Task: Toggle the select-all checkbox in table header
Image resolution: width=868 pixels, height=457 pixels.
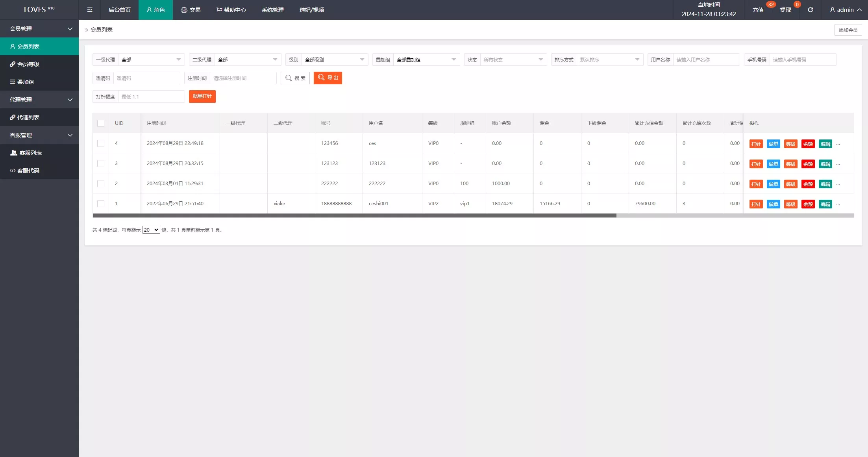Action: pyautogui.click(x=101, y=123)
